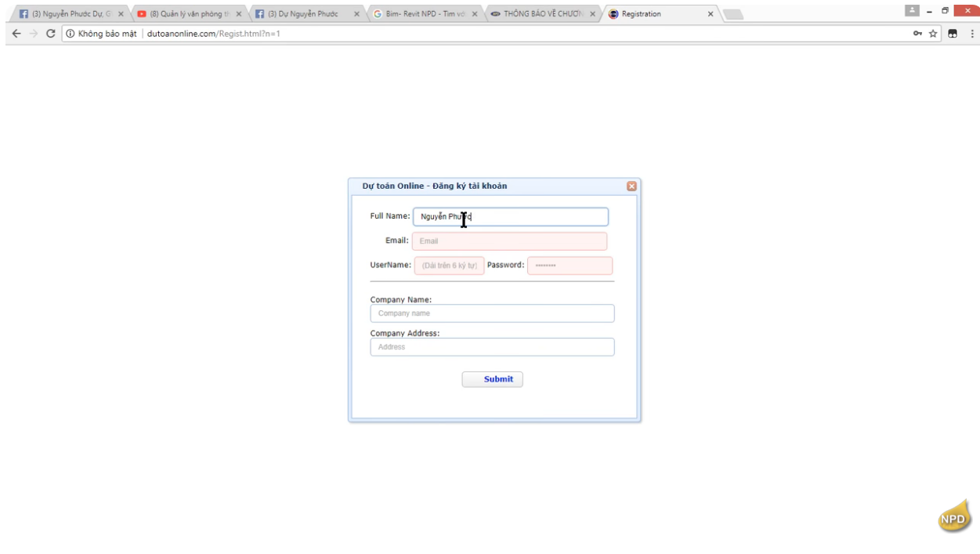Submit the registration form

[493, 379]
